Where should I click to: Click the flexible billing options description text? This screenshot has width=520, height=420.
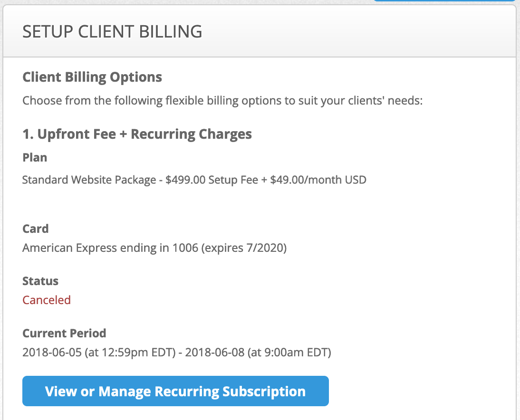click(x=222, y=101)
